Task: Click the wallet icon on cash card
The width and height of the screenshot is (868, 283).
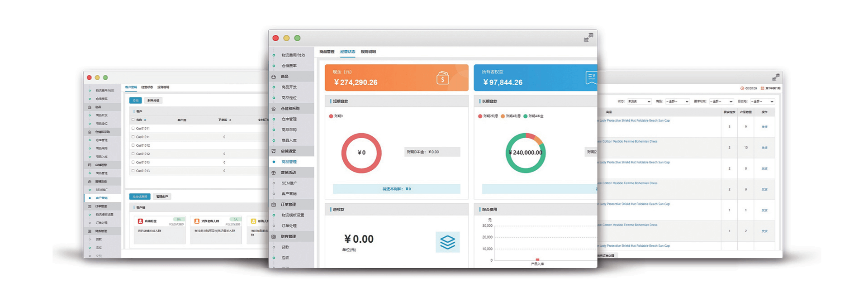Action: [442, 78]
